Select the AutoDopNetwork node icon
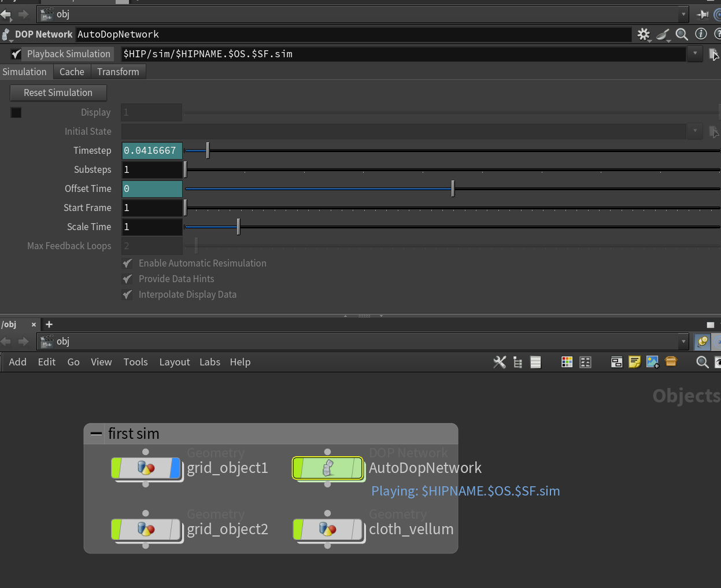This screenshot has width=721, height=588. (x=328, y=468)
